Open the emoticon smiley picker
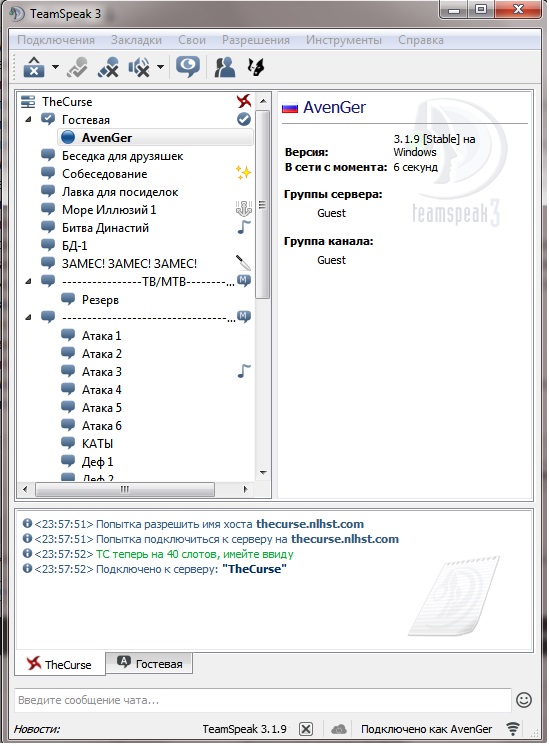The image size is (549, 746). pos(524,700)
